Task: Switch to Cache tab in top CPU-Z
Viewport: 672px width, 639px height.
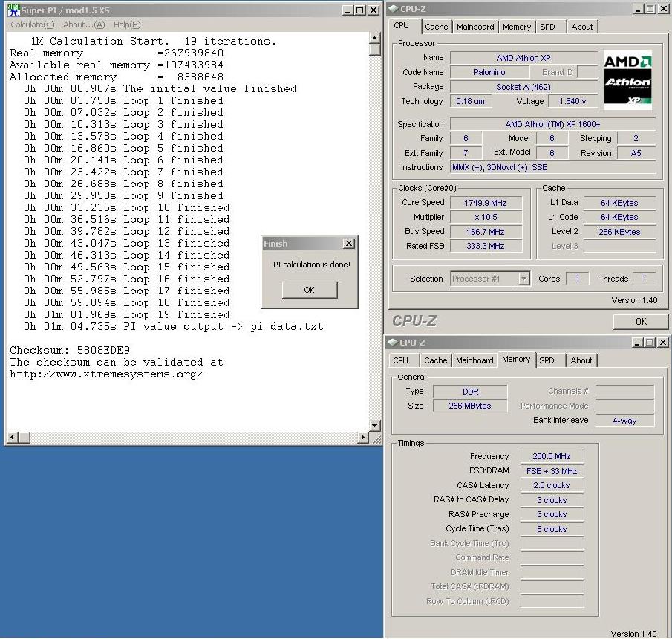Action: (x=437, y=27)
